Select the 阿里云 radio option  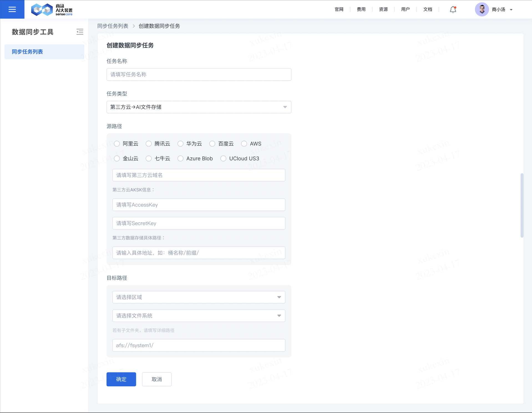(117, 144)
